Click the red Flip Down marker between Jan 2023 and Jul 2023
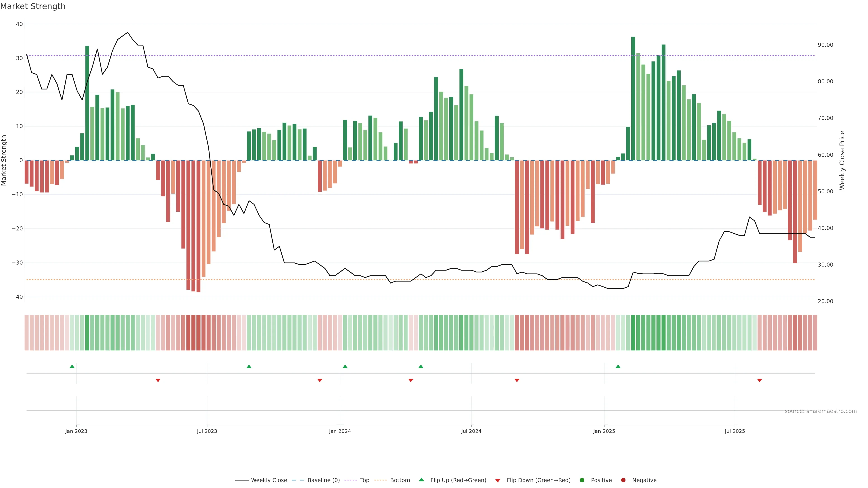The image size is (868, 488). pyautogui.click(x=158, y=380)
